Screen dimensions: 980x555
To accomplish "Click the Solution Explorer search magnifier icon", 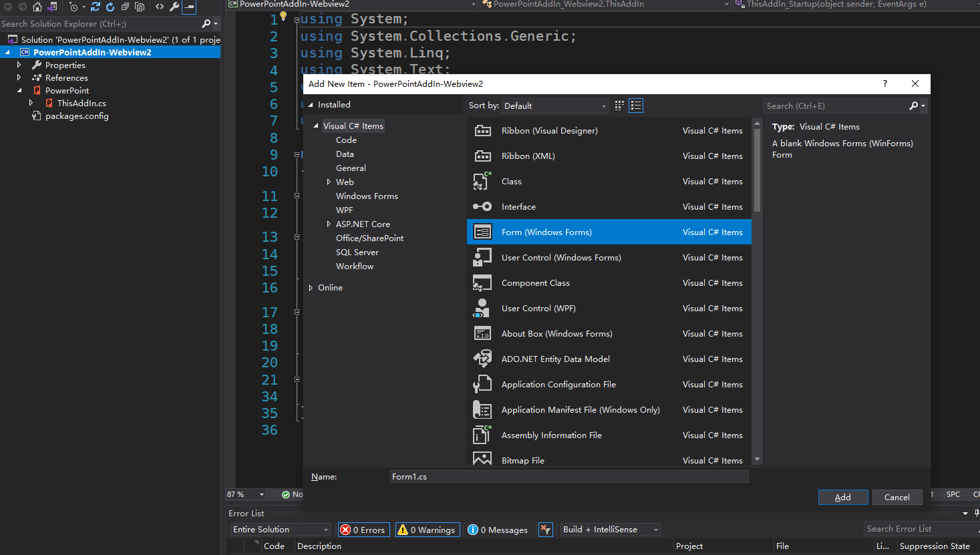I will click(x=206, y=23).
